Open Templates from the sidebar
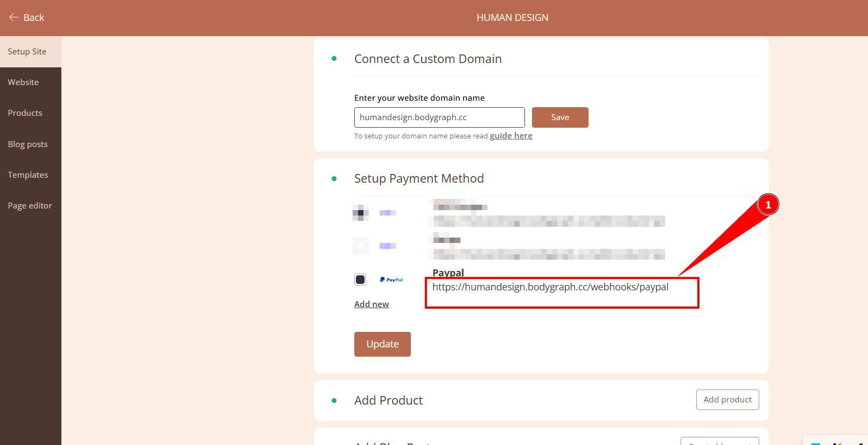Viewport: 868px width, 445px height. tap(27, 175)
